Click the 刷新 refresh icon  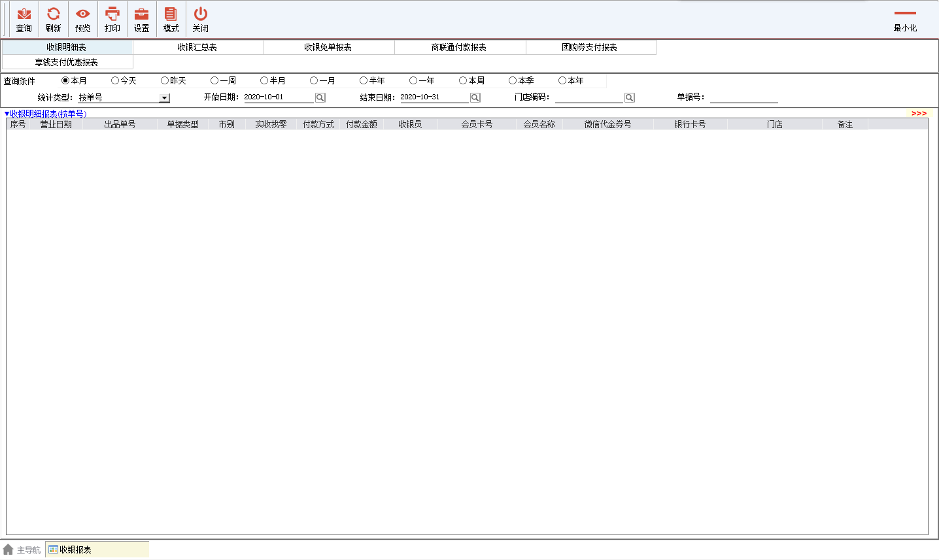coord(54,14)
